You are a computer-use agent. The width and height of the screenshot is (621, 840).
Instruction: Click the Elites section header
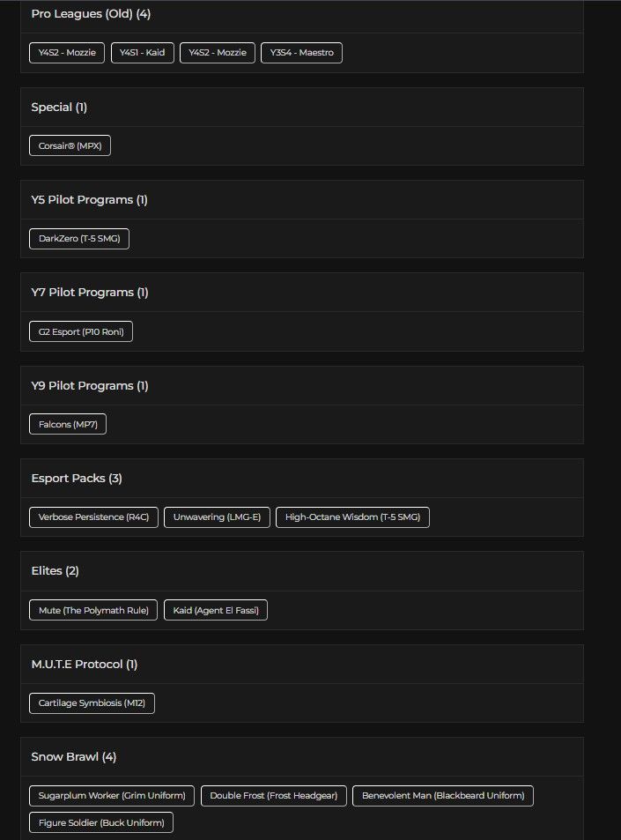coord(55,571)
